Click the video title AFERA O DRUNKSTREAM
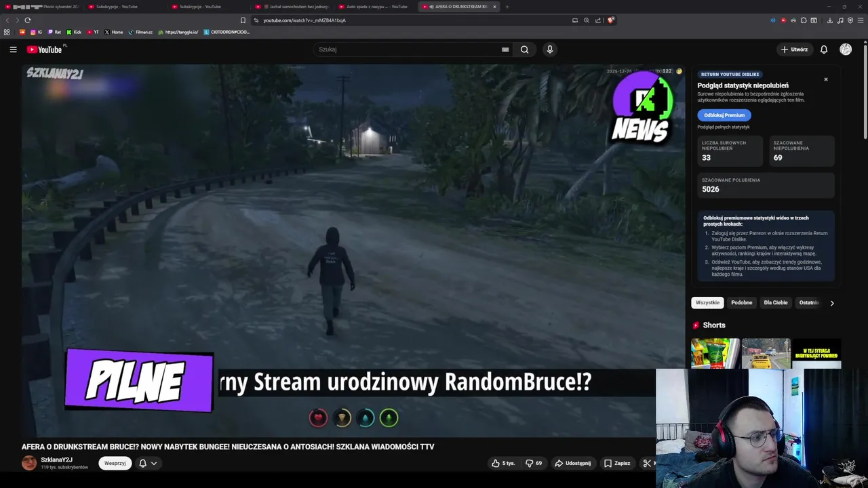 [x=228, y=447]
